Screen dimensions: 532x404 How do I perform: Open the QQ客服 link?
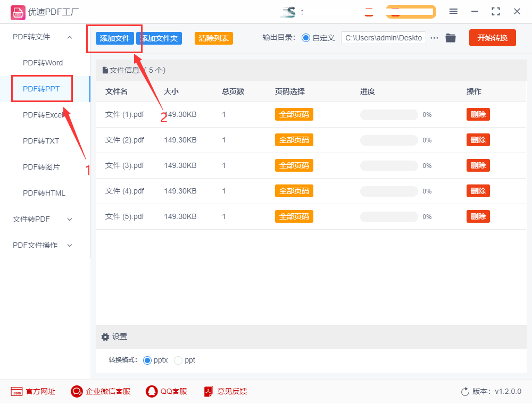coord(174,391)
